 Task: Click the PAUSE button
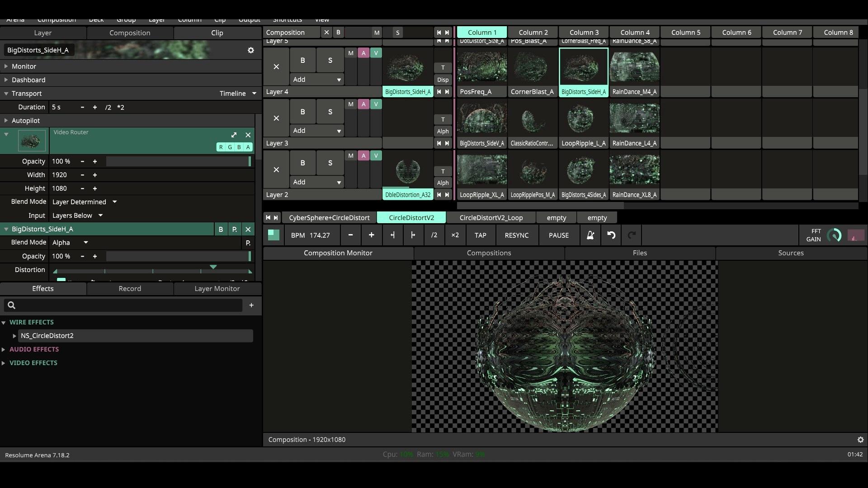[x=558, y=235]
